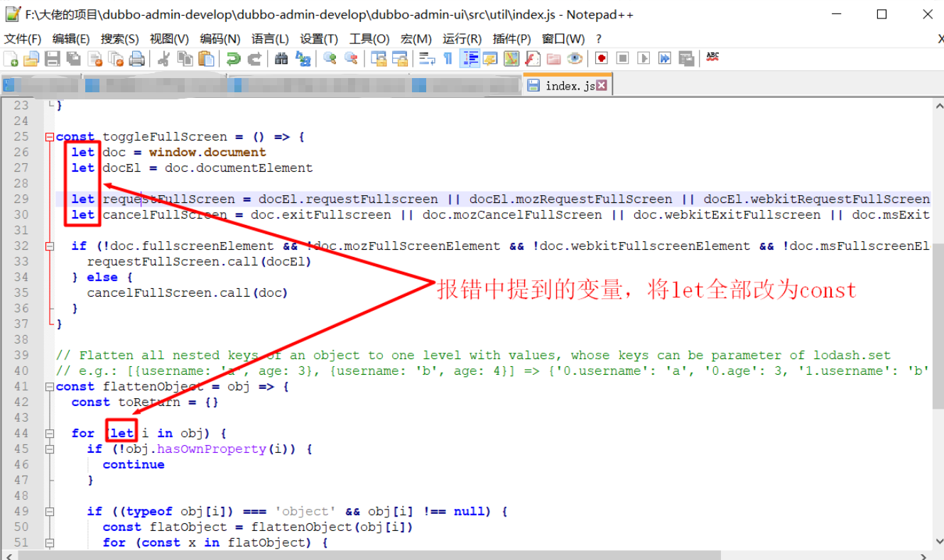Run the ABC spell check icon
The height and width of the screenshot is (560, 944).
(x=713, y=57)
